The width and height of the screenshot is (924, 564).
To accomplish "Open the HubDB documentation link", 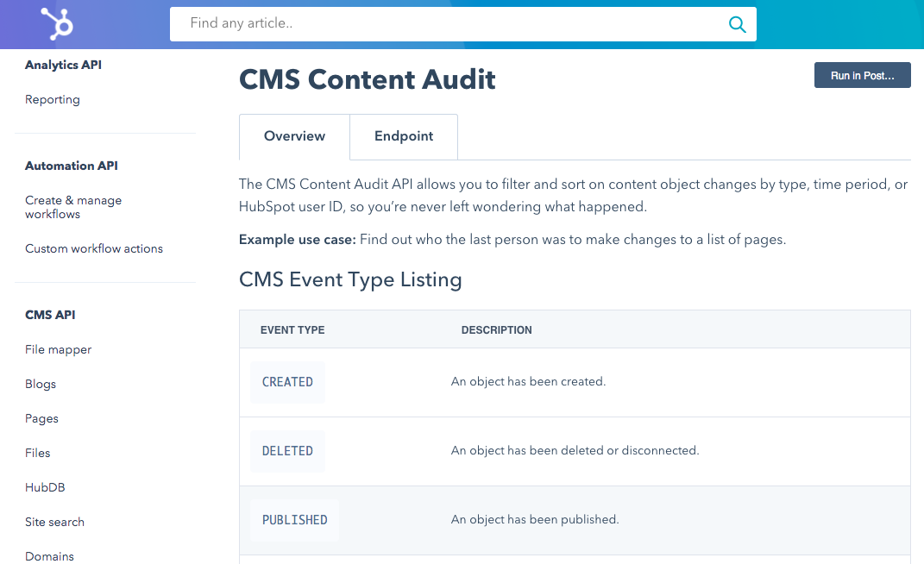I will 45,487.
